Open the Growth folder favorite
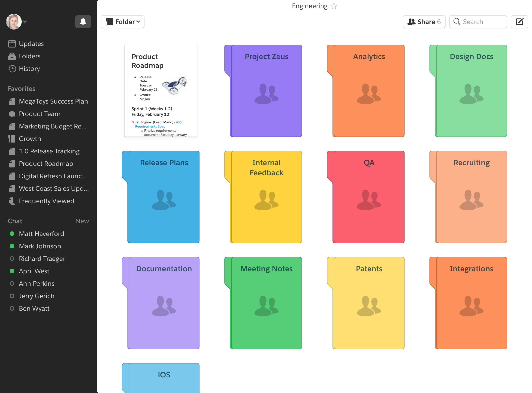 30,139
